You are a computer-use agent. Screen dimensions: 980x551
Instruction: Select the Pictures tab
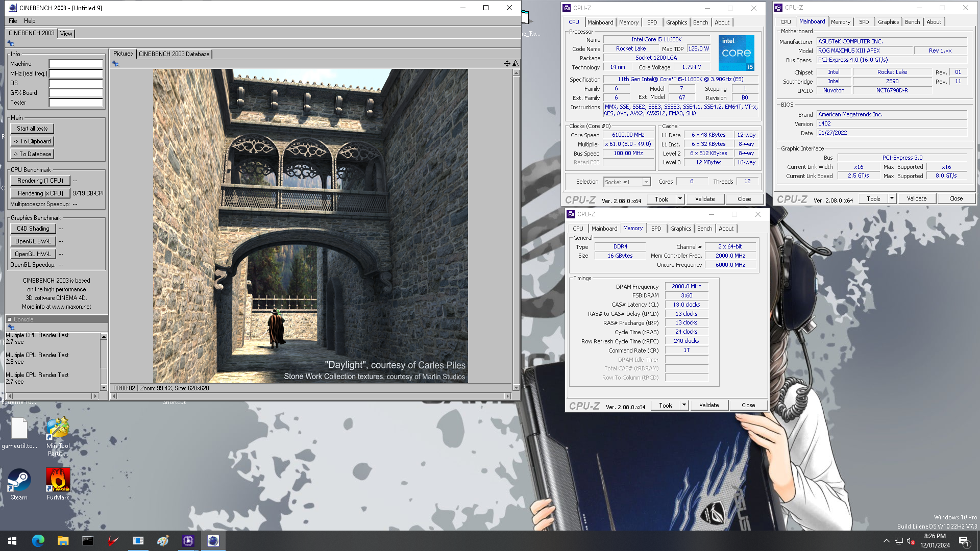click(123, 54)
